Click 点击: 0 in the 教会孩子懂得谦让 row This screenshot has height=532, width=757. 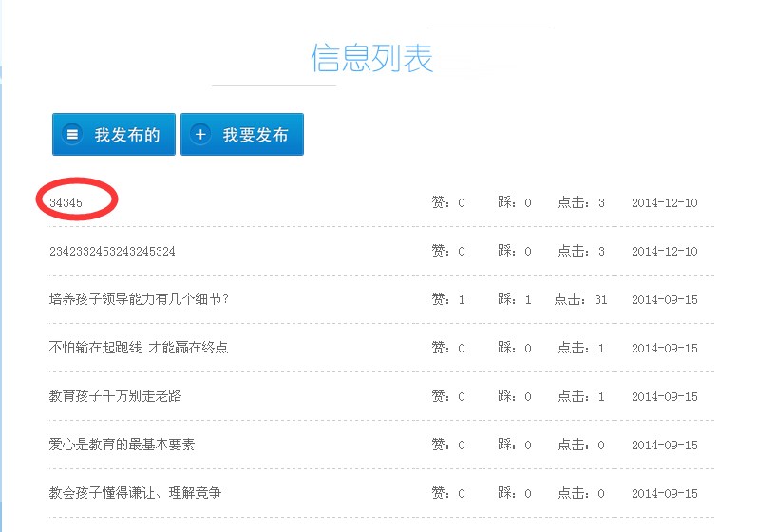point(581,492)
